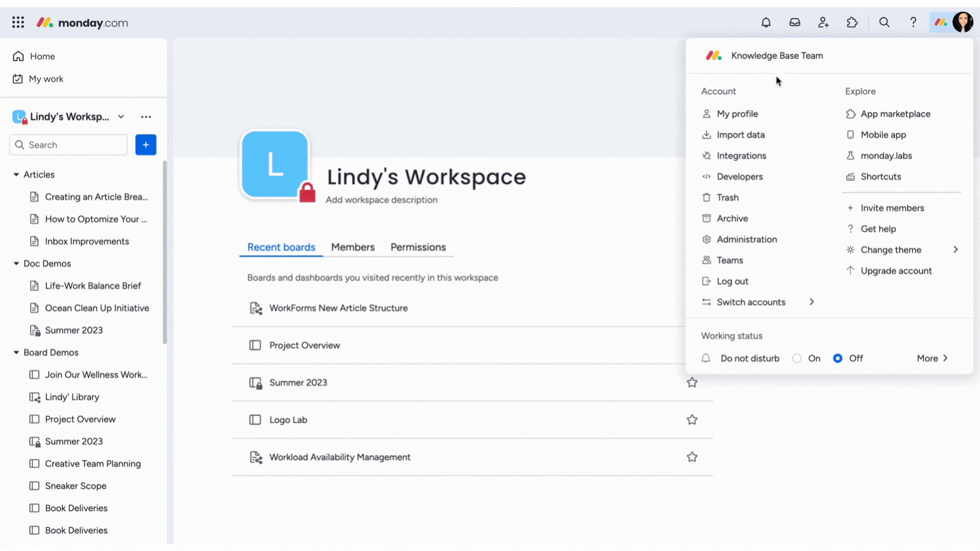Click the invite members person-plus icon

point(823,22)
